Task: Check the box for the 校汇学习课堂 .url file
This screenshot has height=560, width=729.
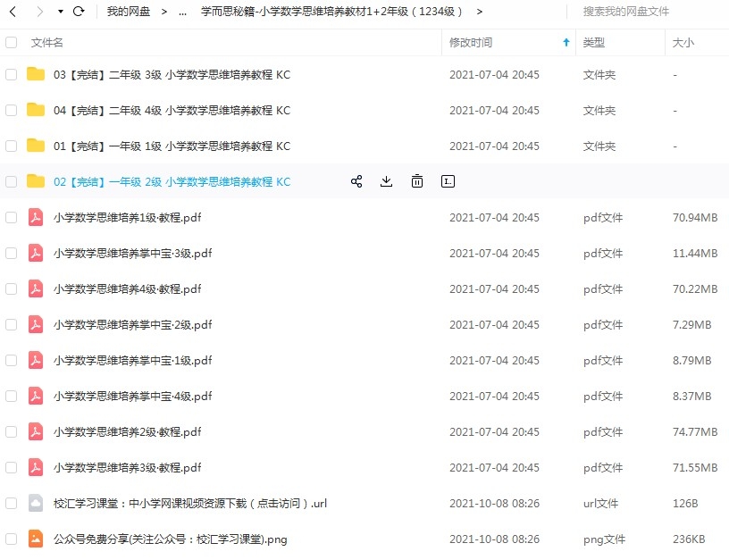Action: [x=11, y=504]
